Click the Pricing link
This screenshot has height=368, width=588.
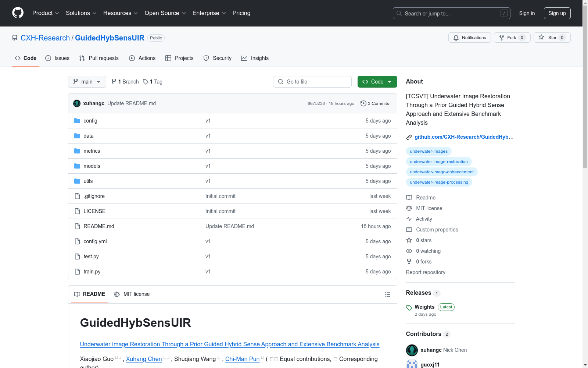click(x=241, y=13)
